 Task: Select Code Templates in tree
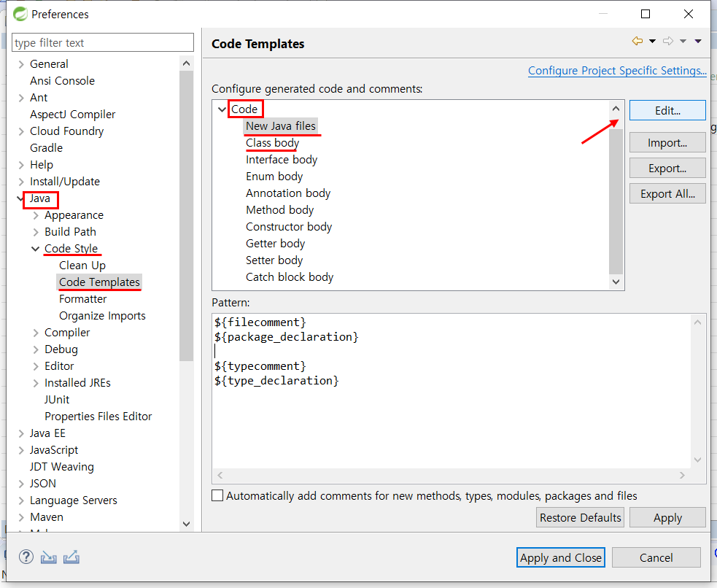(99, 282)
